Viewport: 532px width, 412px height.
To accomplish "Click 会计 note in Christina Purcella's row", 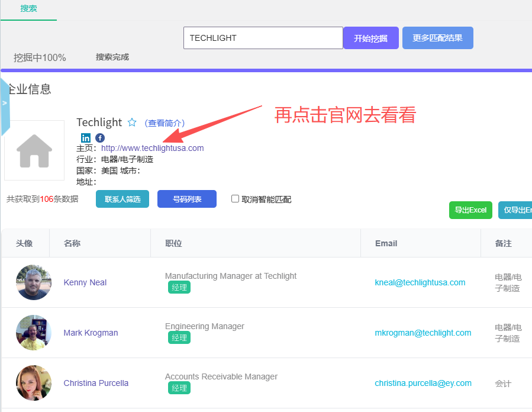I will pos(503,384).
